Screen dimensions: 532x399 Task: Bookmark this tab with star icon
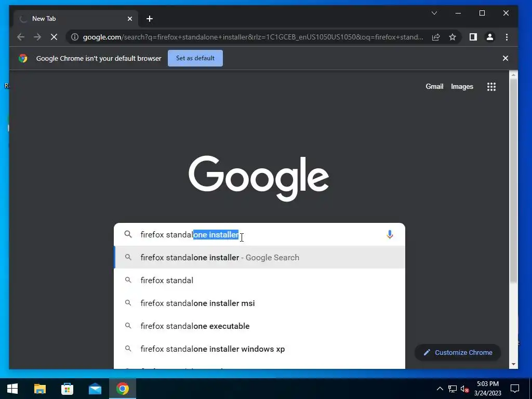point(453,37)
